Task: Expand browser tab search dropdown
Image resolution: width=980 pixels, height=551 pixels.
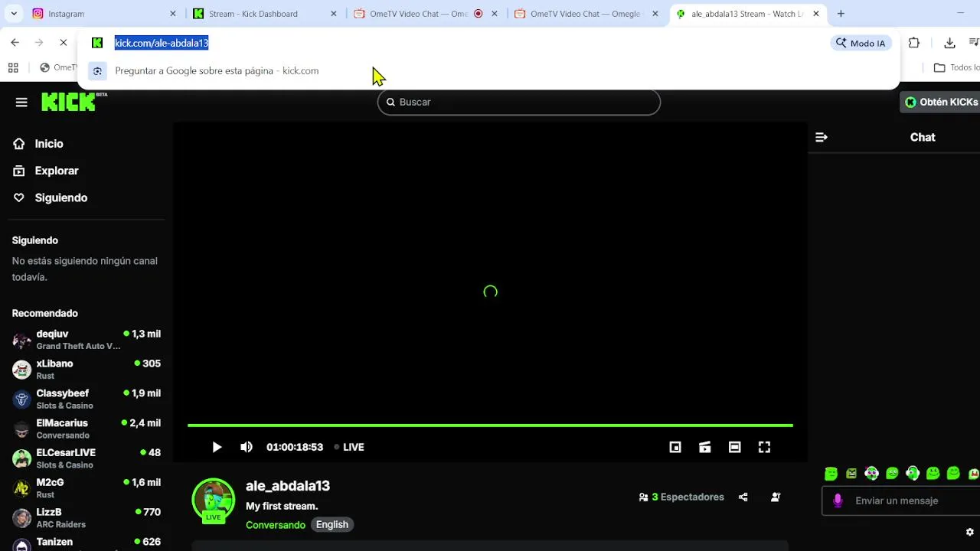Action: point(14,14)
